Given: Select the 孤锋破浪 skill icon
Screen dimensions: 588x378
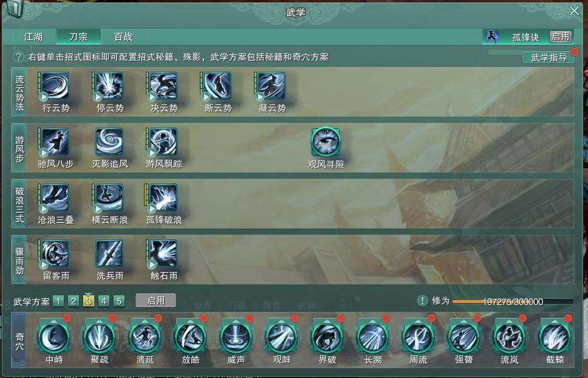Looking at the screenshot, I should click(x=163, y=198).
